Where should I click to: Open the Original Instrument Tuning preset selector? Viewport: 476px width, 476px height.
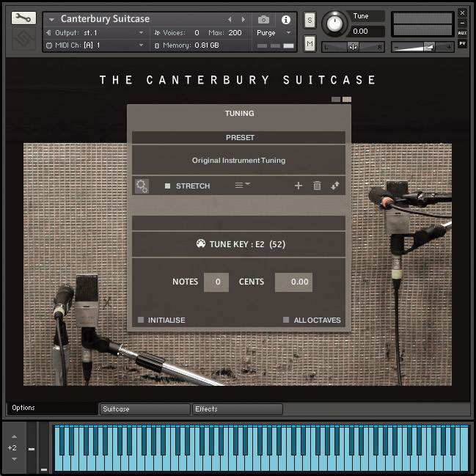[x=238, y=161]
